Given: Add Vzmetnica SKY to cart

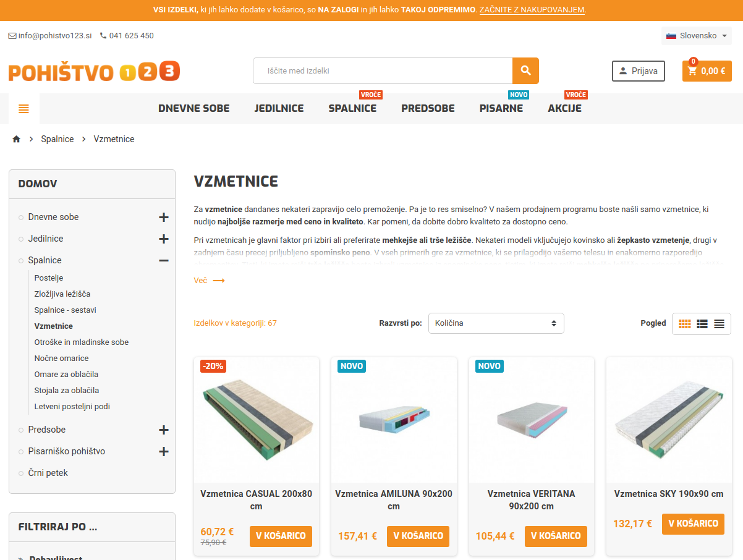Looking at the screenshot, I should tap(693, 524).
